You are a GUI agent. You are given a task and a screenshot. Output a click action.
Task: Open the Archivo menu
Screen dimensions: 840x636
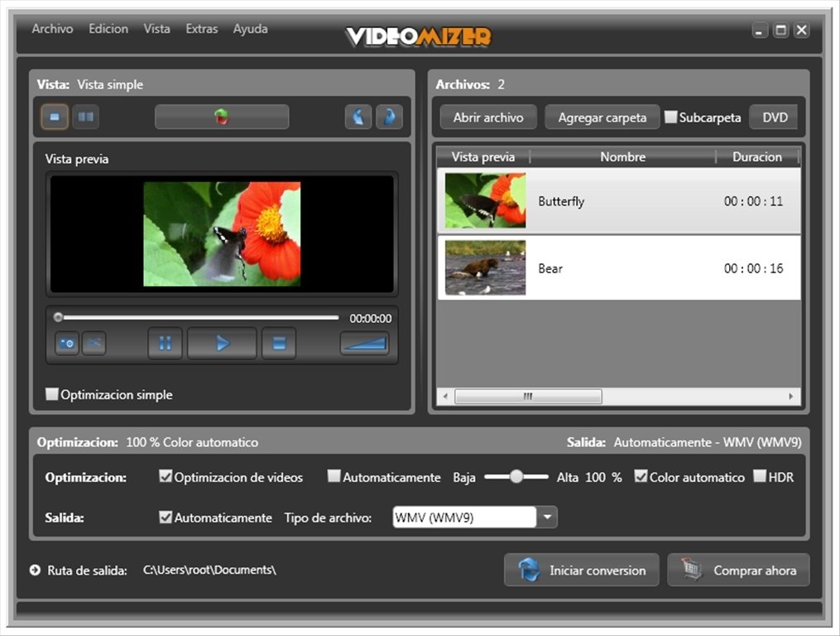click(52, 29)
